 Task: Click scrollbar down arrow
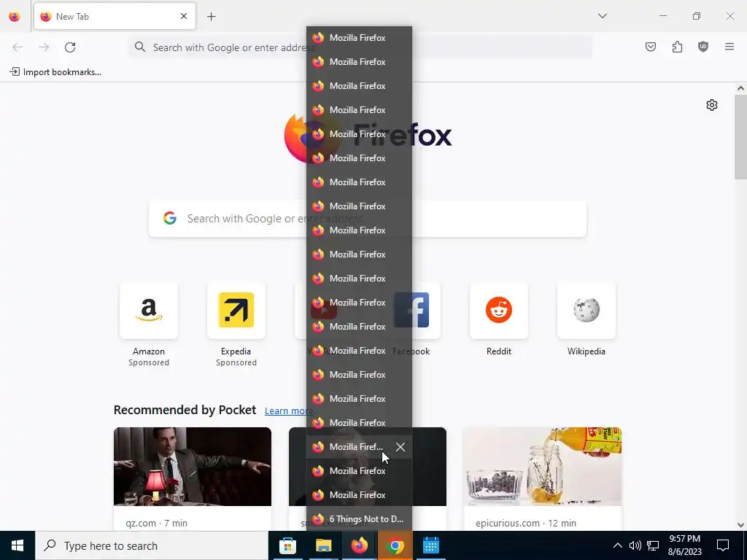pyautogui.click(x=740, y=525)
